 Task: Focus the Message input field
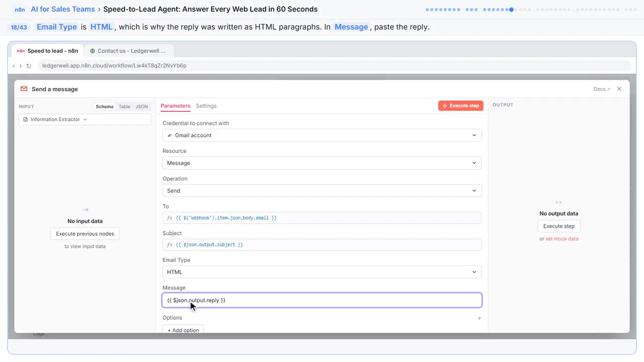click(x=322, y=300)
